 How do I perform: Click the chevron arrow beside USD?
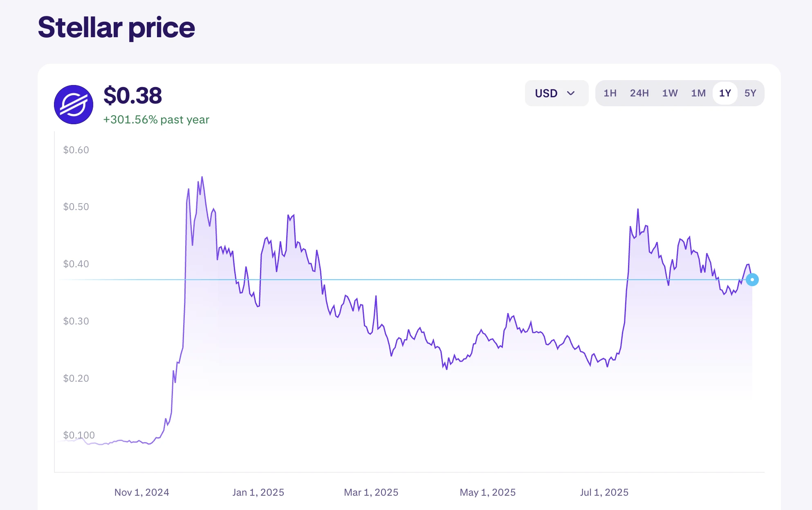pyautogui.click(x=571, y=93)
